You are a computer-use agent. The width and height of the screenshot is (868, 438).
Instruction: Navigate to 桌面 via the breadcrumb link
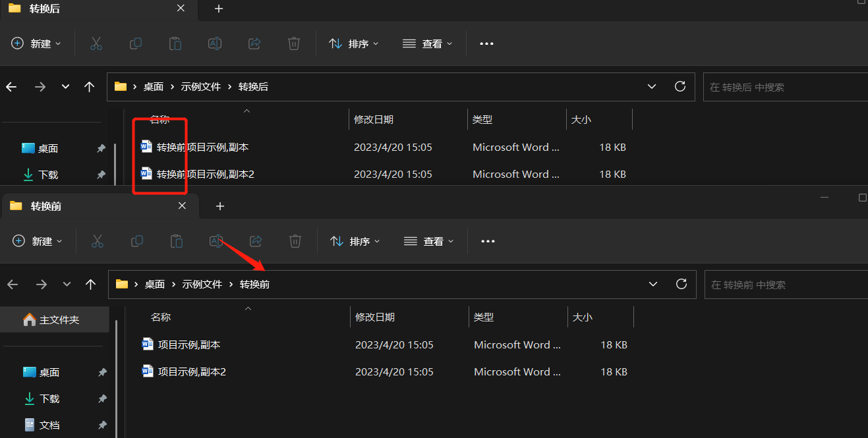(154, 86)
